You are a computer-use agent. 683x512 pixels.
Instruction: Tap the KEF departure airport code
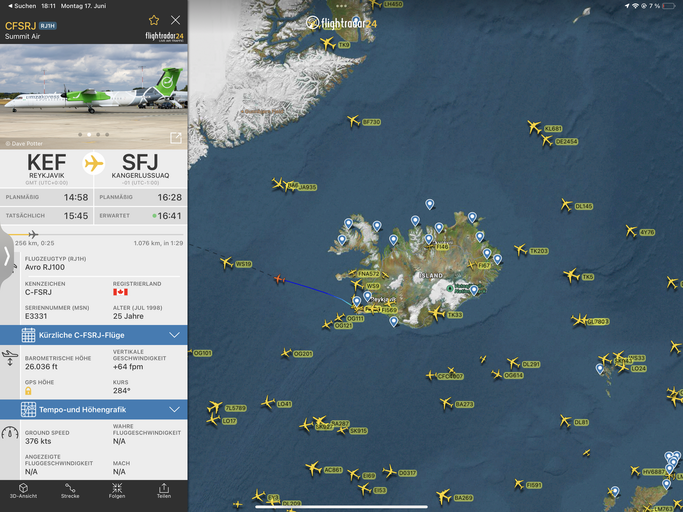coord(47,162)
